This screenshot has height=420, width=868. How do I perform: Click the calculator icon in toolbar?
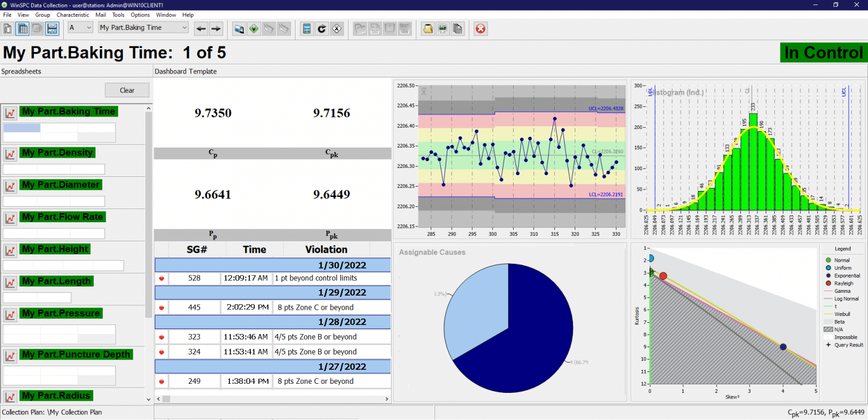(307, 28)
